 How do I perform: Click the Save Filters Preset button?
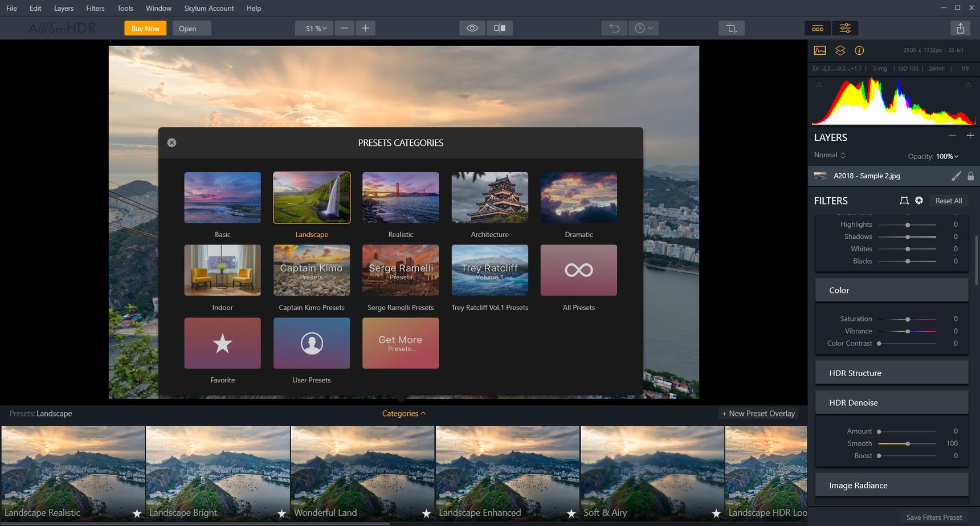pos(934,517)
